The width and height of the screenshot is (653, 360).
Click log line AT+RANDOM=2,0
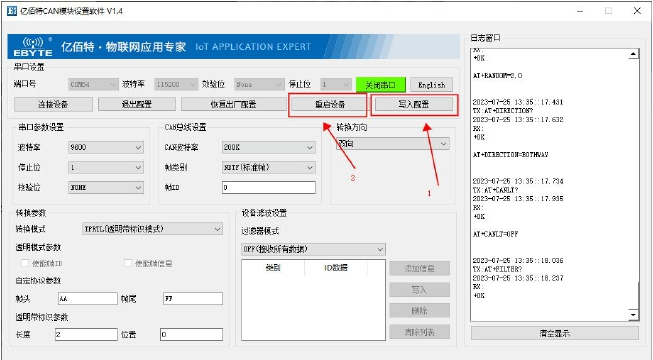497,76
